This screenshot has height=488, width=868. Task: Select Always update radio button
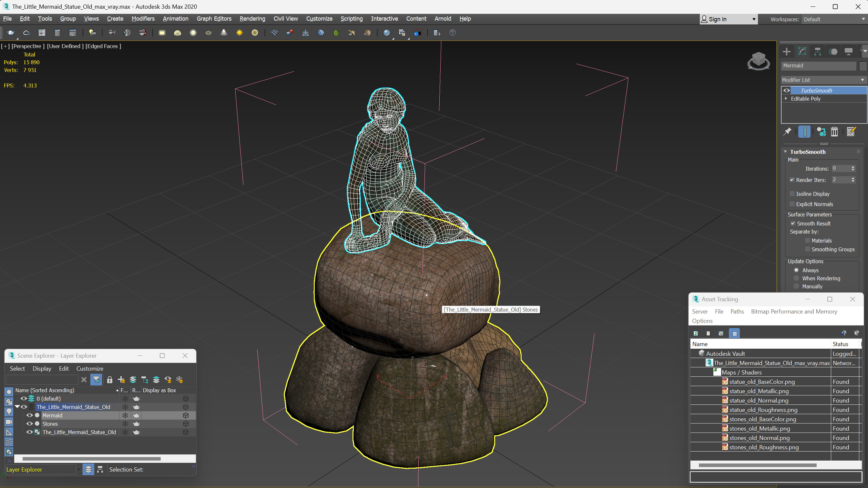pos(796,270)
